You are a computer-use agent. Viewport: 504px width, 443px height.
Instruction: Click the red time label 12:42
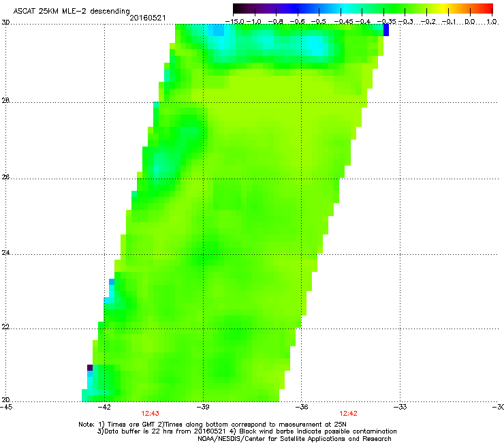349,414
